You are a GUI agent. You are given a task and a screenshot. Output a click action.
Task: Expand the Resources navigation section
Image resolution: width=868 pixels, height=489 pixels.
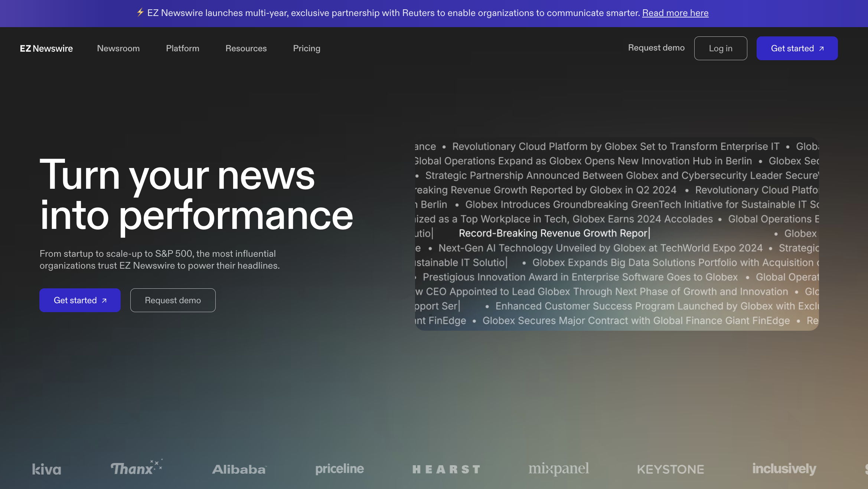click(246, 48)
